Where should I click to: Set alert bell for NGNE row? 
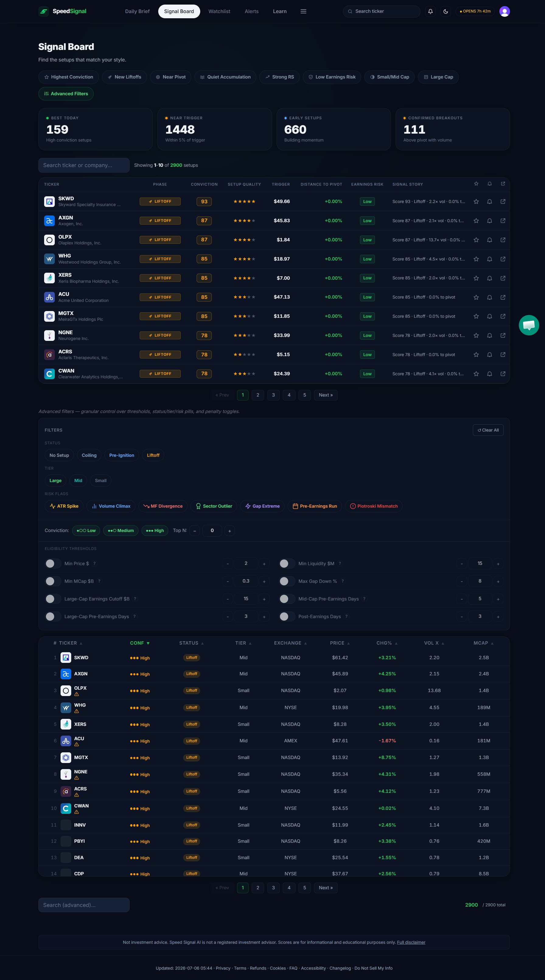(490, 335)
